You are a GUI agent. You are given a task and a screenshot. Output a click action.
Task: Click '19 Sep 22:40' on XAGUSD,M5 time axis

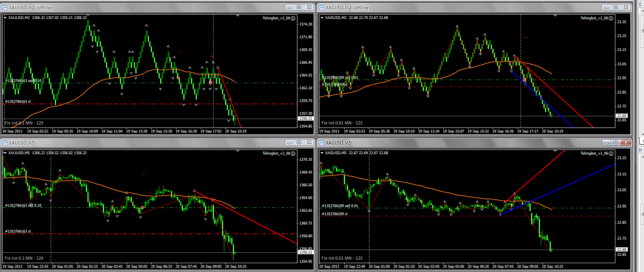point(354,267)
